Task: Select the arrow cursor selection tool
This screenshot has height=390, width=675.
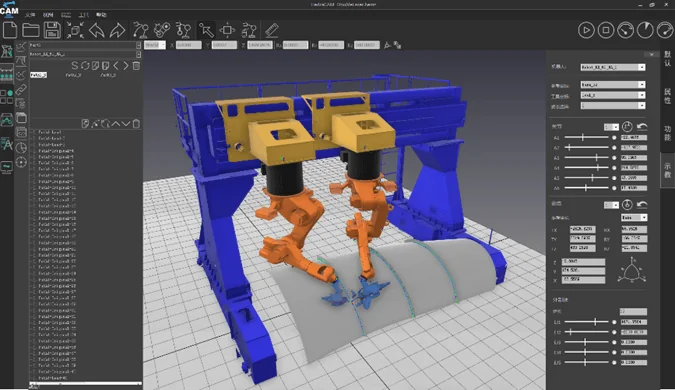Action: tap(207, 30)
